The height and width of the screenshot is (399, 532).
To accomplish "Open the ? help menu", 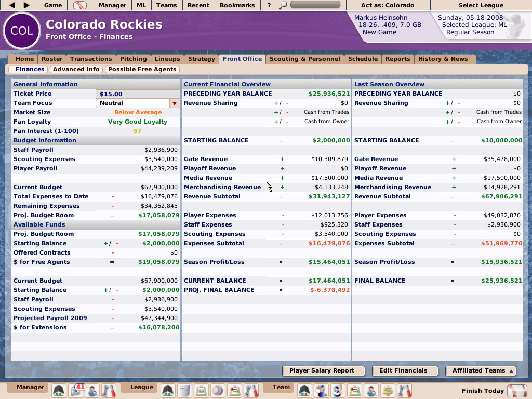I will [x=269, y=5].
